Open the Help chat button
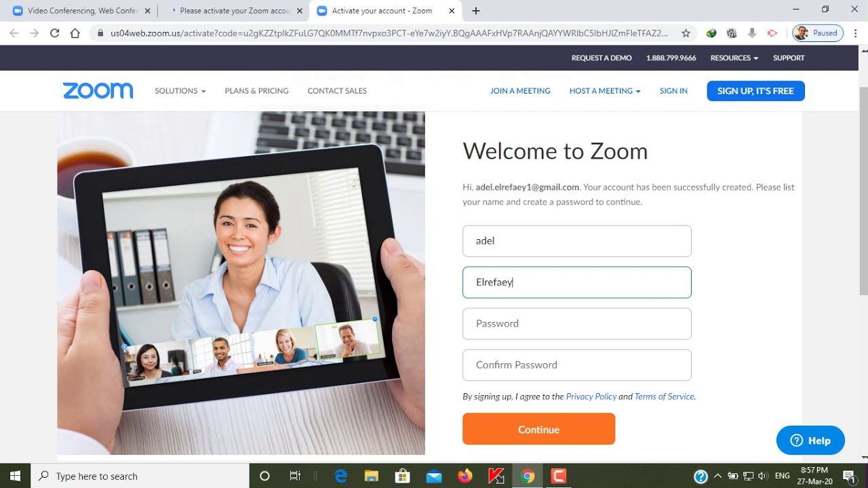Screen dimensions: 868x488 click(x=810, y=441)
